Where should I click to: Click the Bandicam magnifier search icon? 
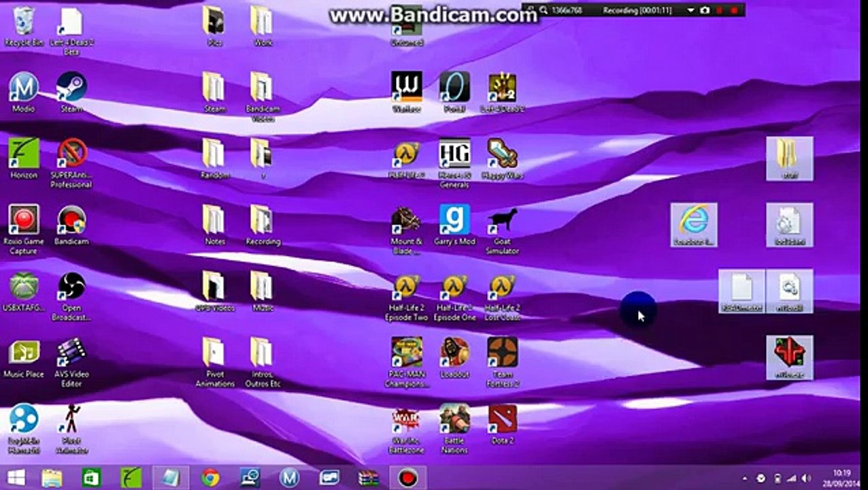[x=544, y=10]
